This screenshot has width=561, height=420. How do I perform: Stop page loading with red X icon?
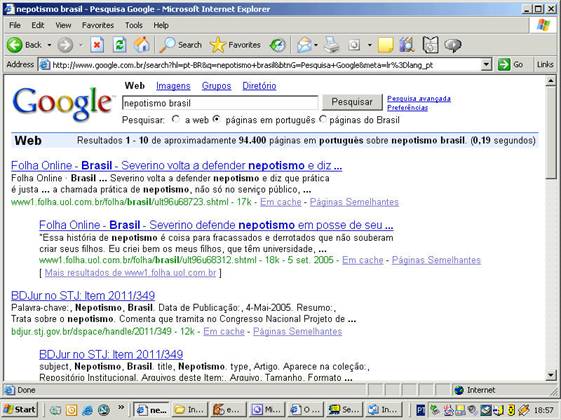(97, 45)
